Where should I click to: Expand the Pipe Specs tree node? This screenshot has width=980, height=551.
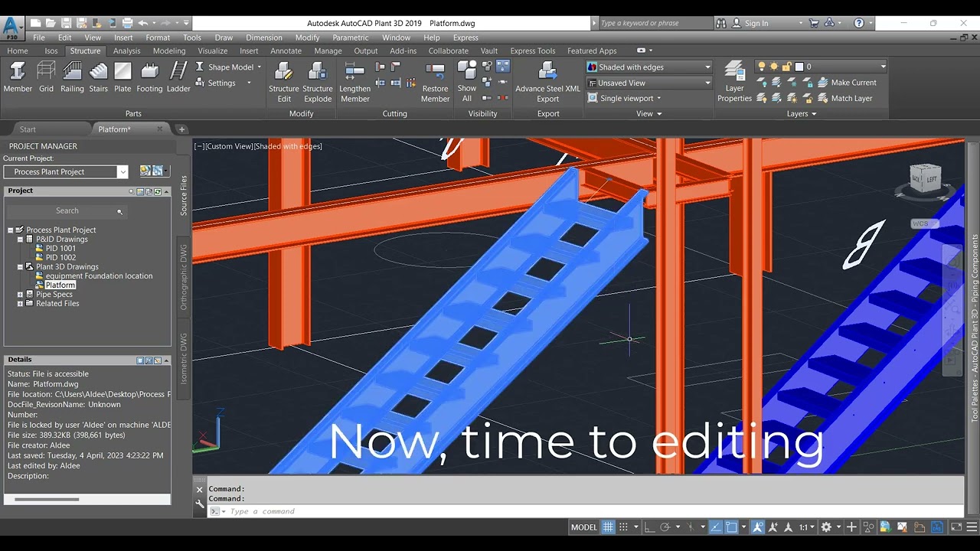[x=21, y=295]
